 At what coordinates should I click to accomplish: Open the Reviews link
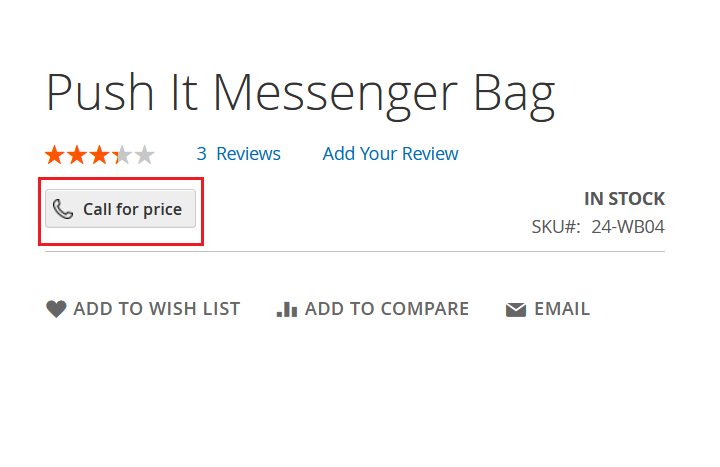tap(248, 154)
